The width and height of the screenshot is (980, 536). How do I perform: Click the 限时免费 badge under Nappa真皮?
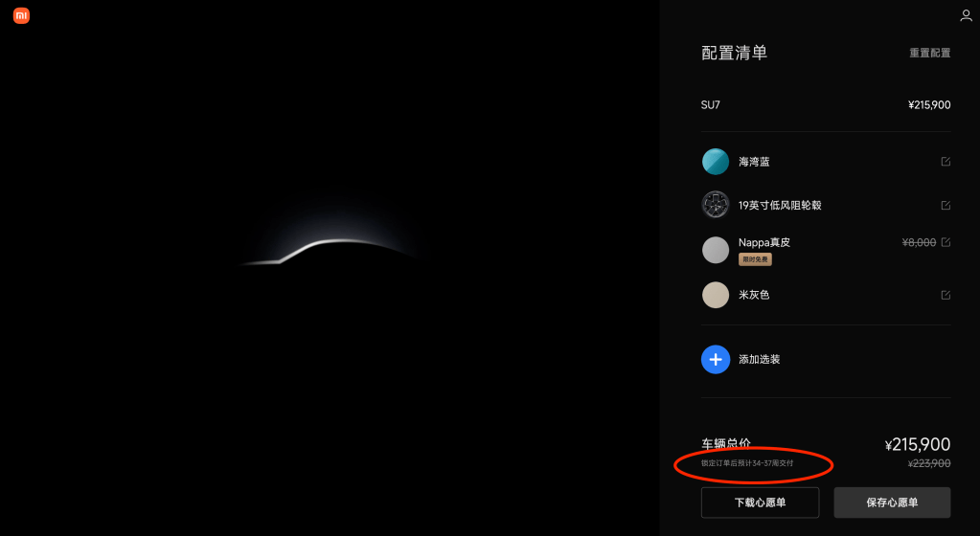(755, 259)
